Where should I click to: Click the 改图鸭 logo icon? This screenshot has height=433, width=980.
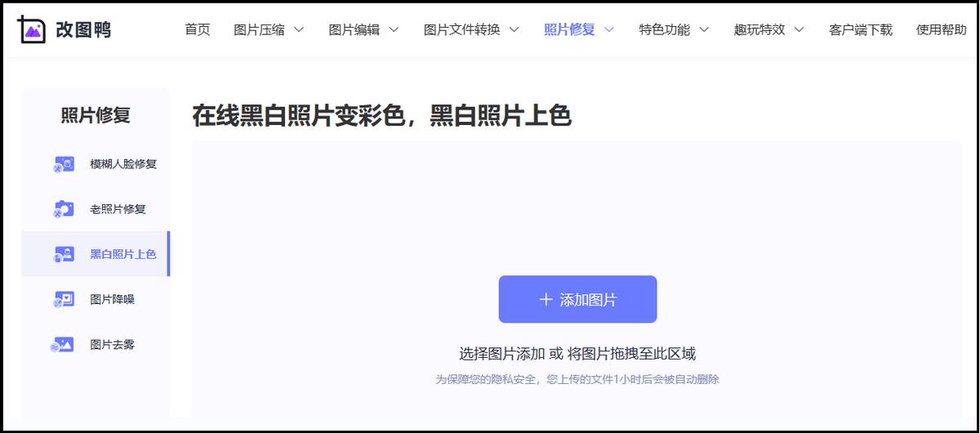[32, 30]
